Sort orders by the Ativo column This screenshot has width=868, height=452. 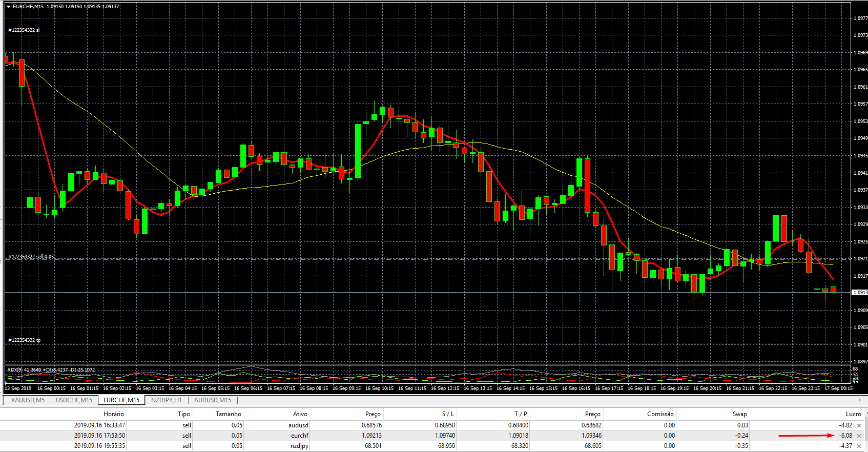300,414
